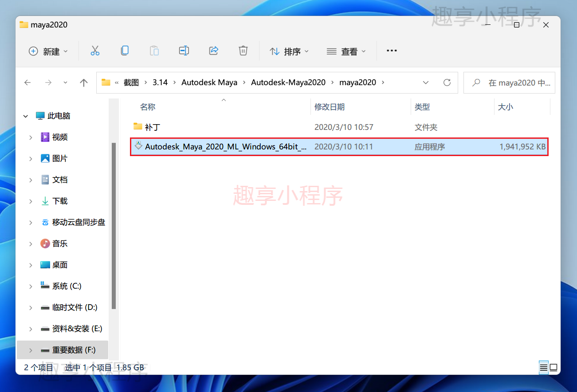Click the 2 个项目 status bar text

(39, 368)
